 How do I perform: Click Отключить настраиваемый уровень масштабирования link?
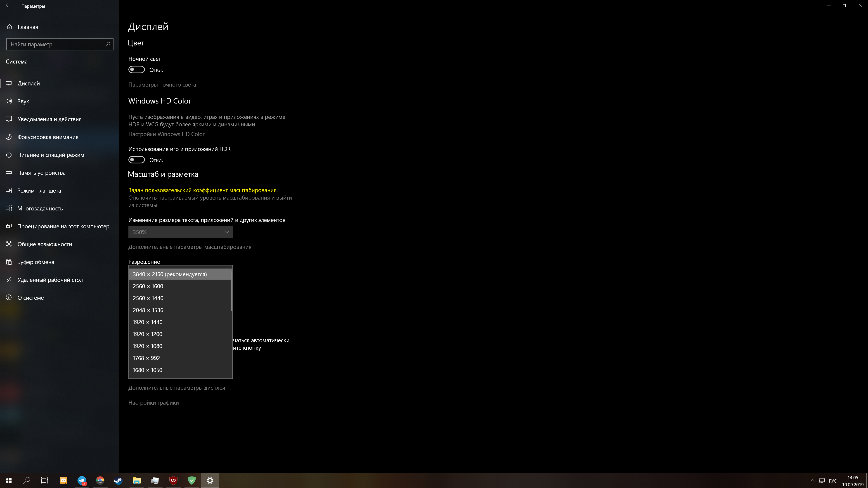click(x=210, y=201)
